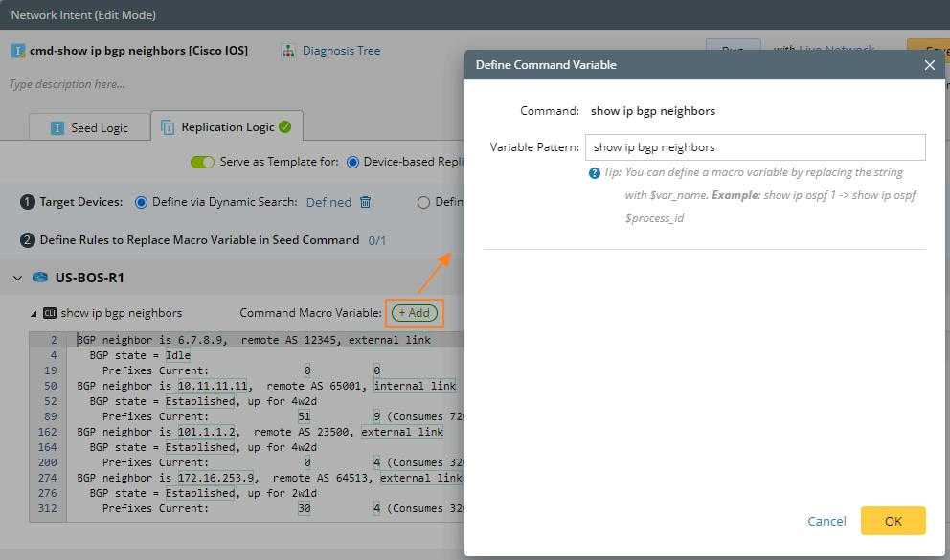950x560 pixels.
Task: Click prefix value 30 on line 312
Action: click(305, 508)
